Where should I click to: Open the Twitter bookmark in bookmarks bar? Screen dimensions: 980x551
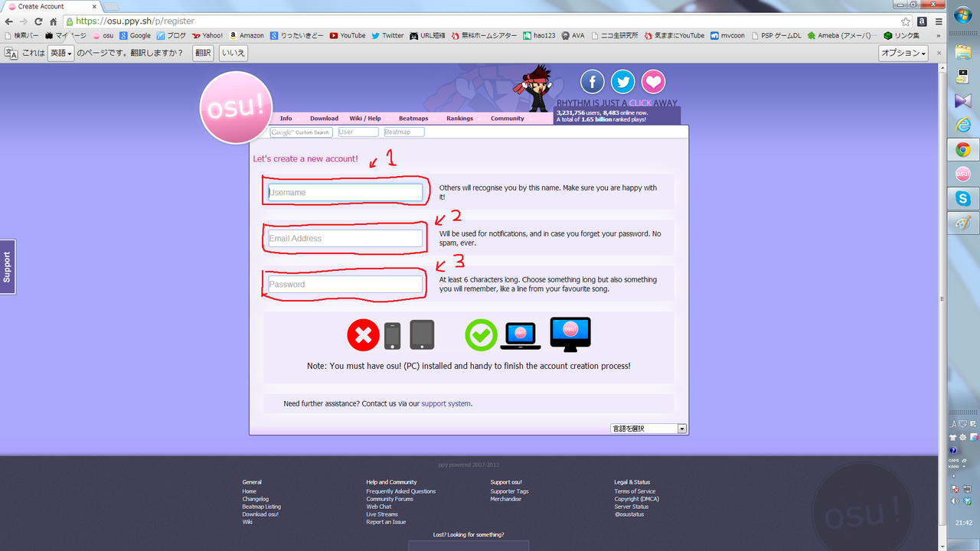tap(387, 35)
